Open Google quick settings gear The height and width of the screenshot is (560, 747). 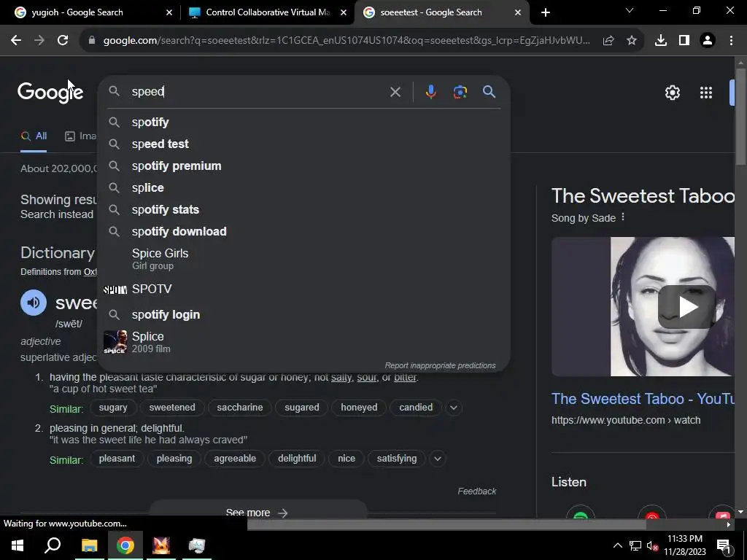pyautogui.click(x=672, y=93)
